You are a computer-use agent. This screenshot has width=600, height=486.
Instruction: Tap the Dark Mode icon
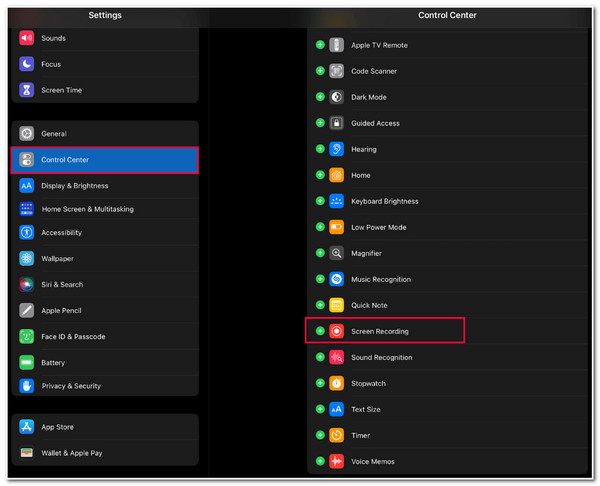[336, 97]
